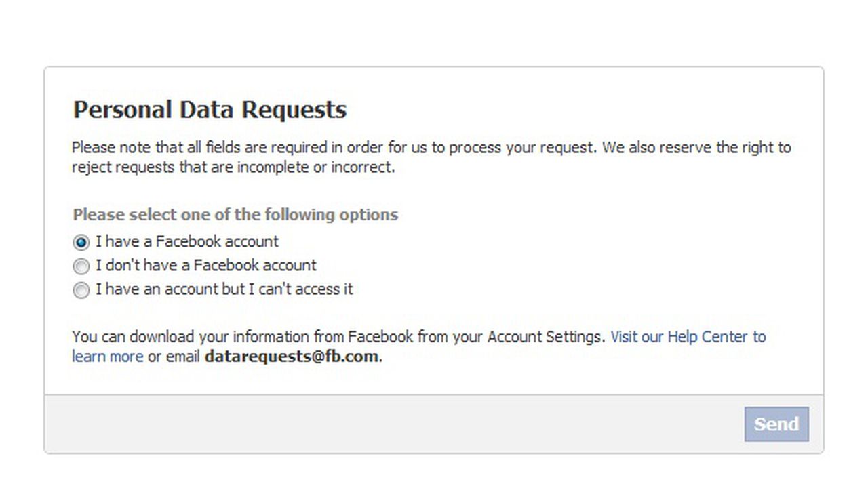Click the "Personal Data Requests" heading
Screen dimensions: 868x488
(210, 110)
